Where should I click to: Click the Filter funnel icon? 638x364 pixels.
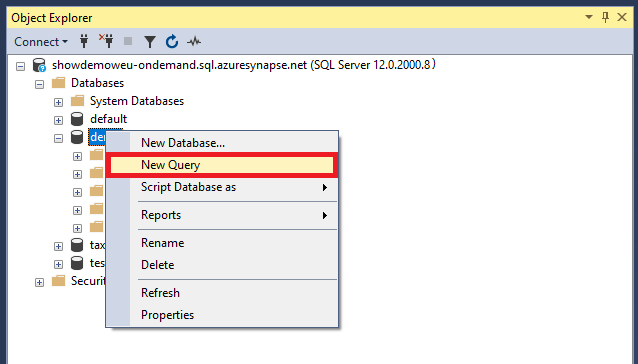pos(150,42)
